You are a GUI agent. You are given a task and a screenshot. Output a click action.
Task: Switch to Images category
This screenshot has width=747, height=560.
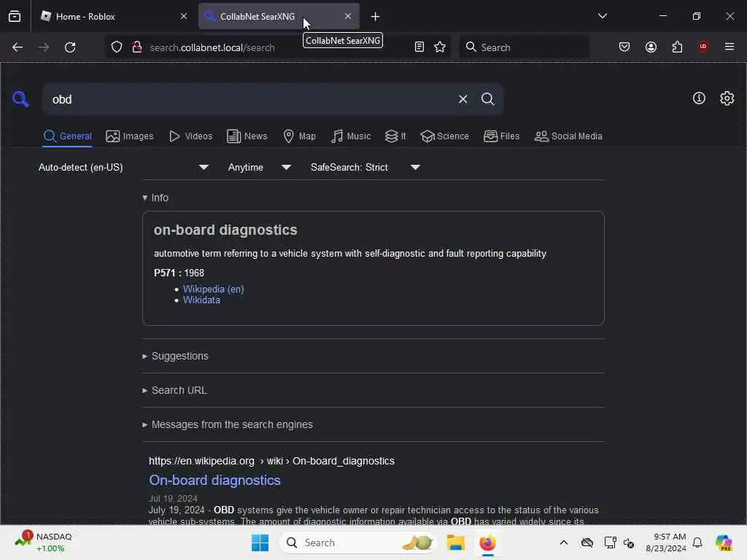pos(130,136)
